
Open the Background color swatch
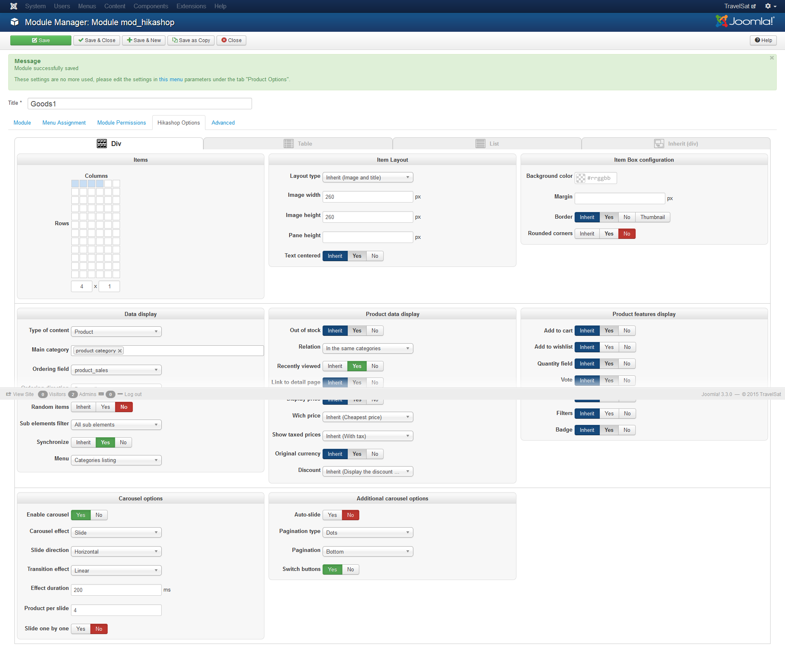(x=581, y=178)
